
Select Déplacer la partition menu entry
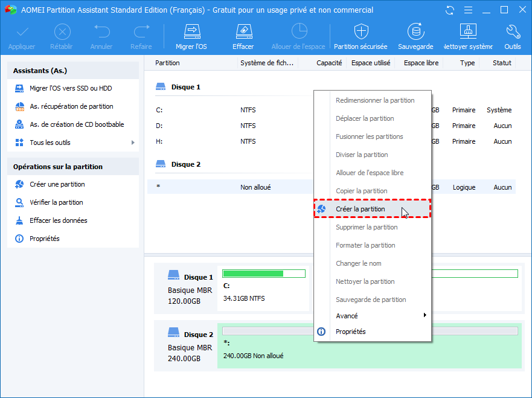click(373, 118)
